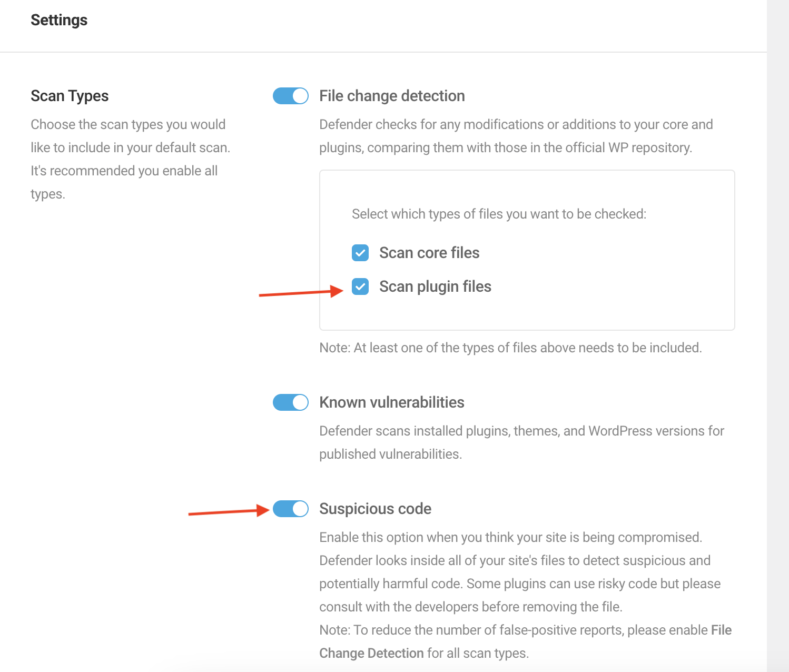Turn off the Known vulnerabilities switch
This screenshot has width=789, height=672.
tap(291, 402)
